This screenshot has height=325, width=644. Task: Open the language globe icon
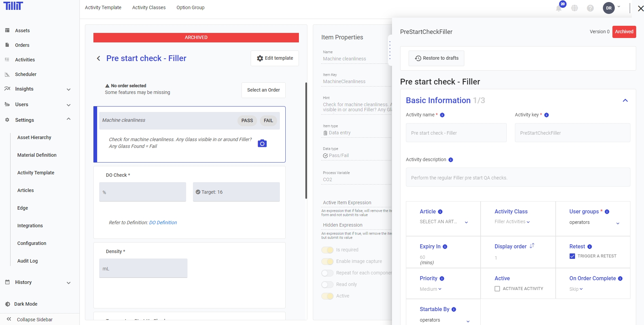tap(575, 8)
